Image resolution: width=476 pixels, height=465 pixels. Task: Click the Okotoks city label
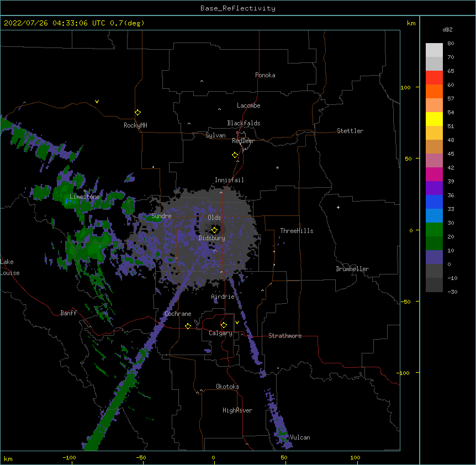228,387
